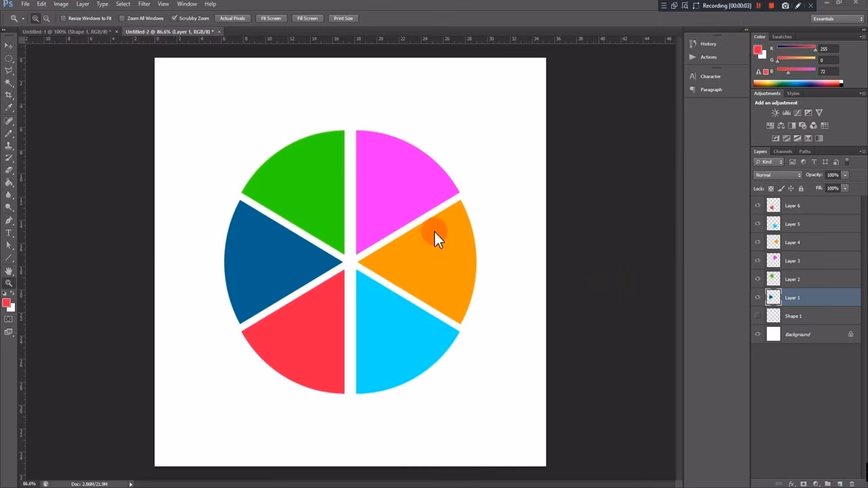Switch to the Channels tab

coord(783,151)
